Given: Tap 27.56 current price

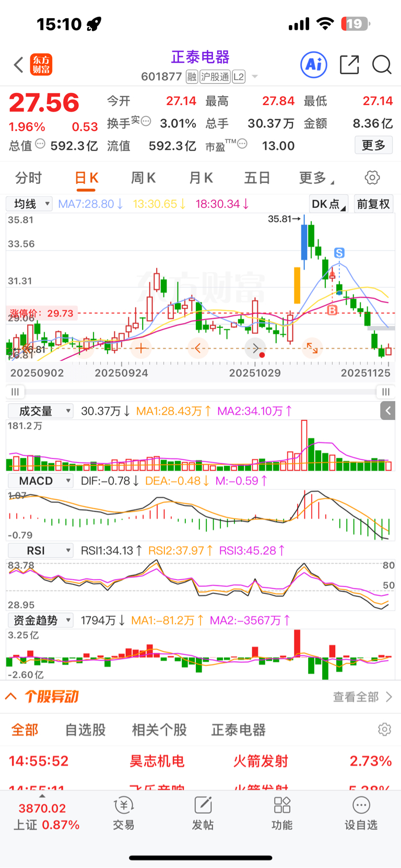Looking at the screenshot, I should [44, 102].
